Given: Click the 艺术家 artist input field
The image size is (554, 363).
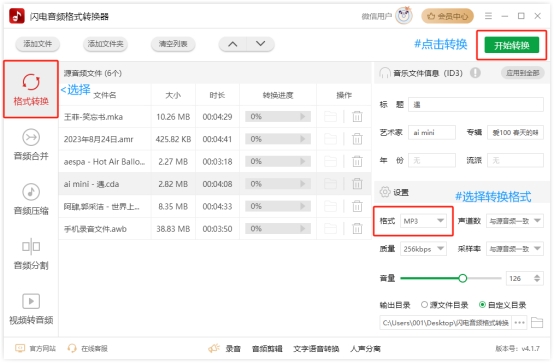Looking at the screenshot, I should click(x=432, y=133).
